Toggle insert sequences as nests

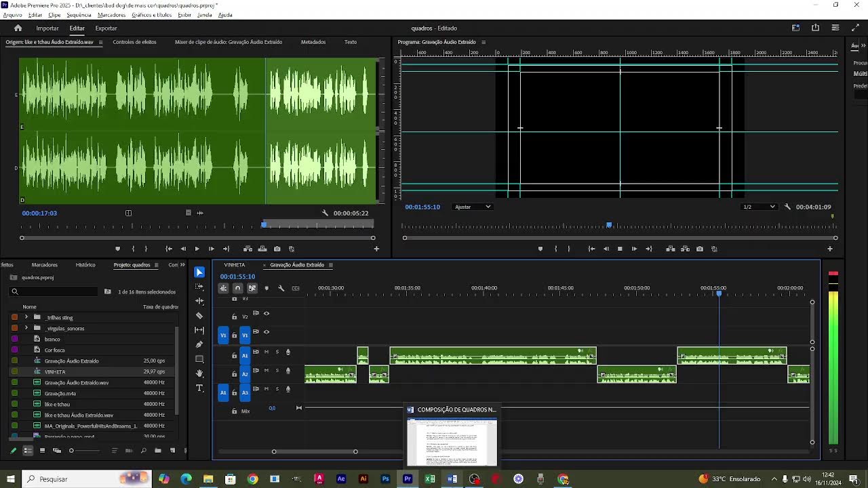pos(223,288)
